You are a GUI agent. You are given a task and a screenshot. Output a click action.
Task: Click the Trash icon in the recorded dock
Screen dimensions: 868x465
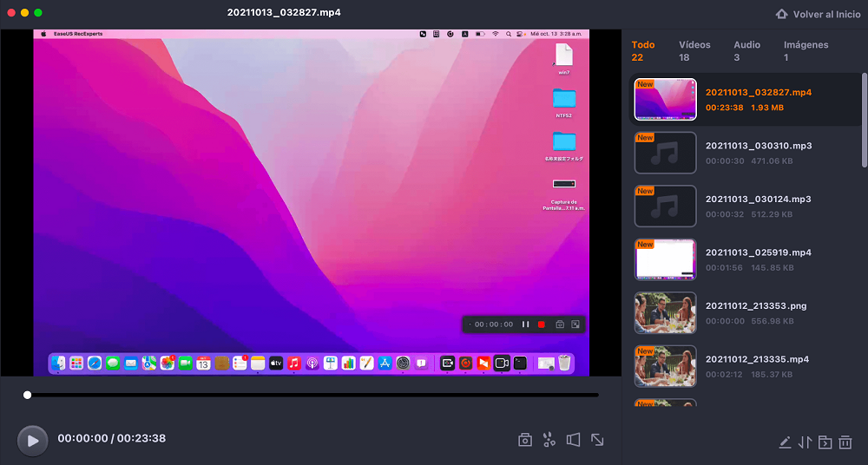564,363
